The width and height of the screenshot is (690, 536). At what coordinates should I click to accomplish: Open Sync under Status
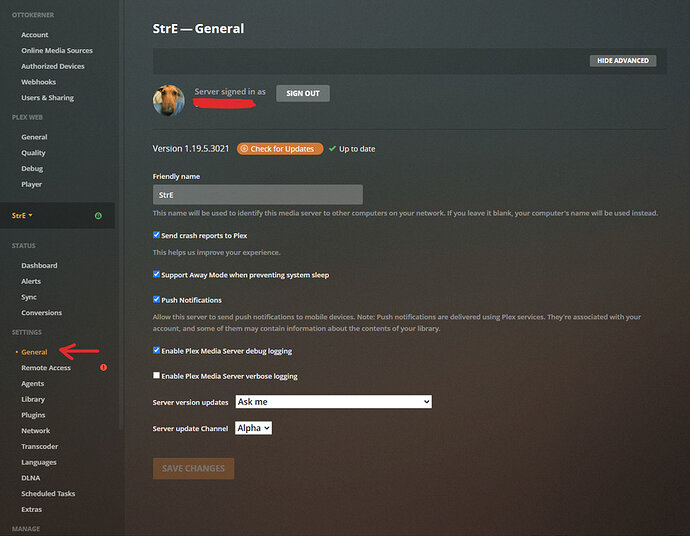29,297
